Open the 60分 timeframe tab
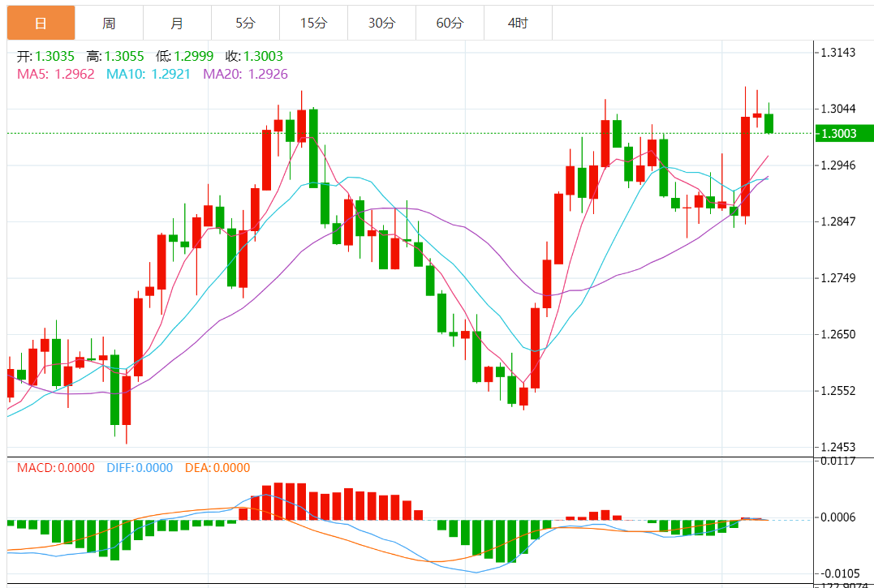Image resolution: width=874 pixels, height=588 pixels. [450, 23]
